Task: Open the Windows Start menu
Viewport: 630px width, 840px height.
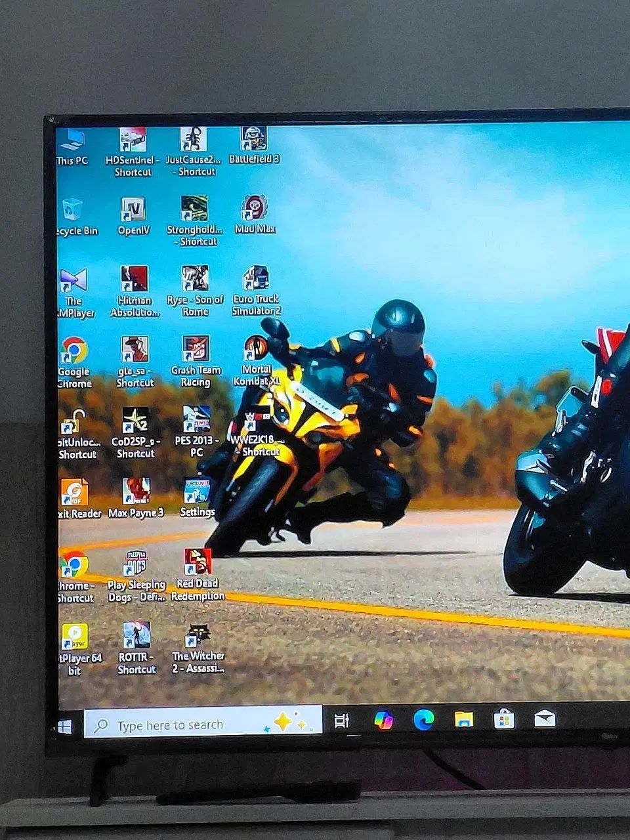Action: point(66,726)
